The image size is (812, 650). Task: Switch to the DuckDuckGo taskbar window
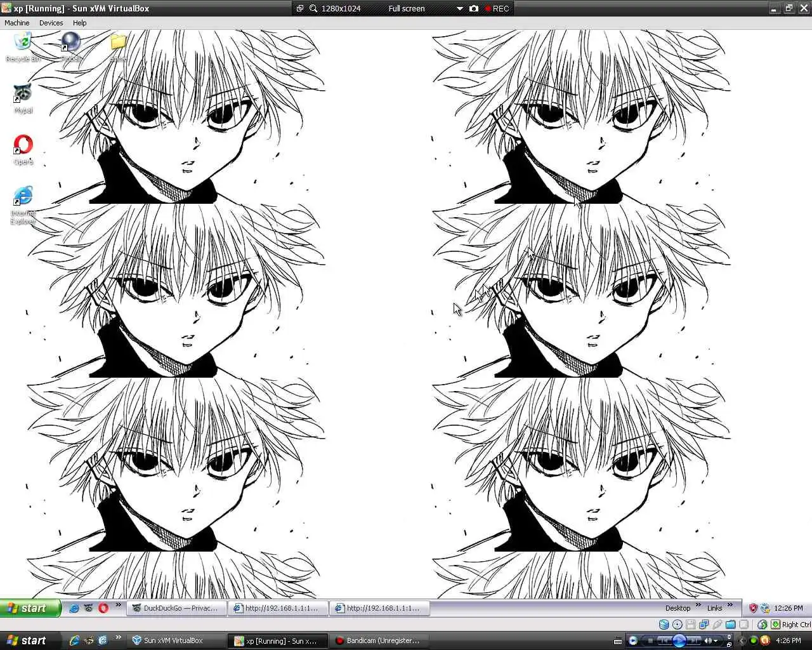pyautogui.click(x=176, y=608)
